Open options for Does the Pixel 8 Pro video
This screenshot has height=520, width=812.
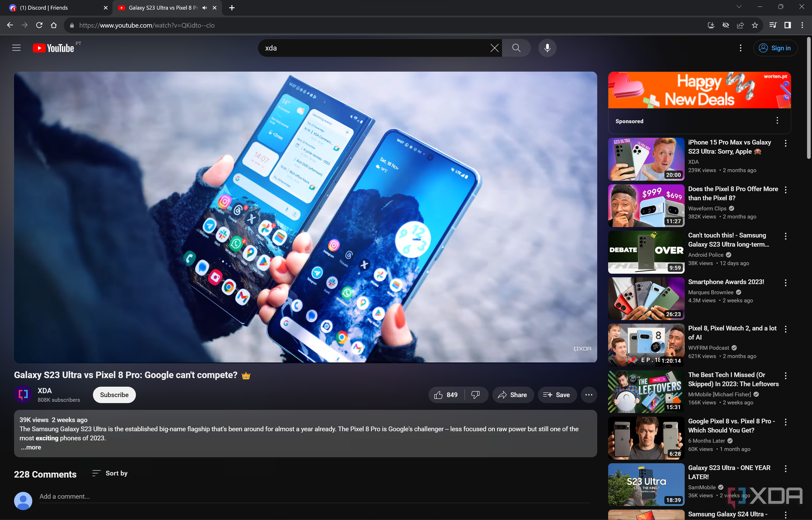click(x=786, y=190)
